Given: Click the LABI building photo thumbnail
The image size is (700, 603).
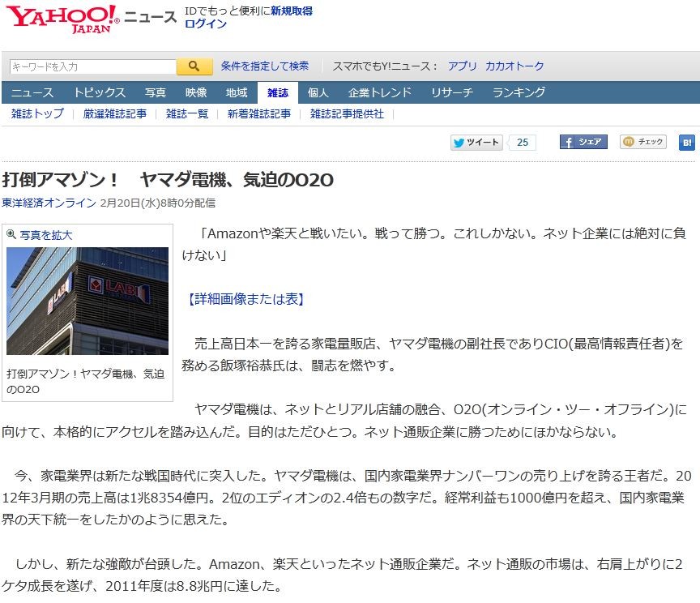Looking at the screenshot, I should coord(87,301).
